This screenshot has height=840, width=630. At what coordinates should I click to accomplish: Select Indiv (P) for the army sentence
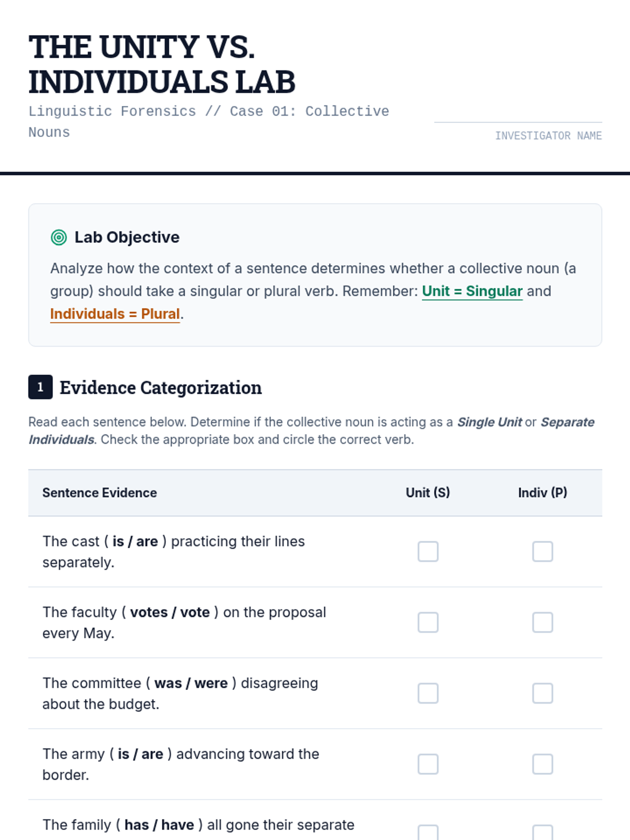tap(542, 764)
